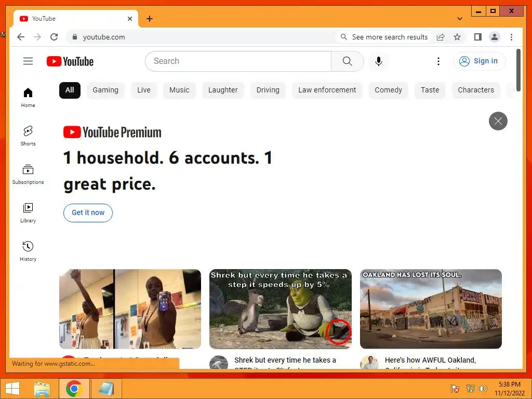Open Subscriptions in sidebar
Image resolution: width=532 pixels, height=399 pixels.
click(x=28, y=175)
